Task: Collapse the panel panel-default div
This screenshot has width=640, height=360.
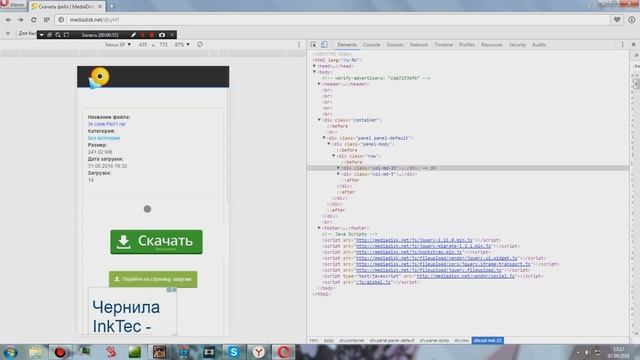Action: pos(324,138)
